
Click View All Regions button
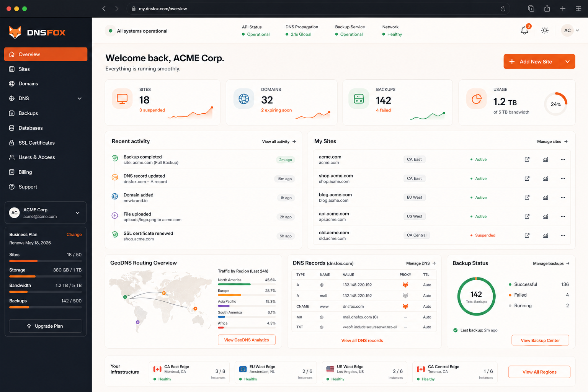(x=539, y=372)
